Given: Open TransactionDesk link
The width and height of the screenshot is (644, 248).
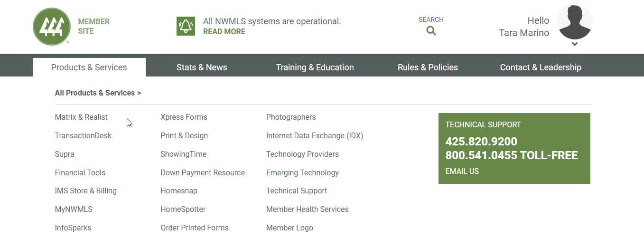Looking at the screenshot, I should [x=83, y=135].
